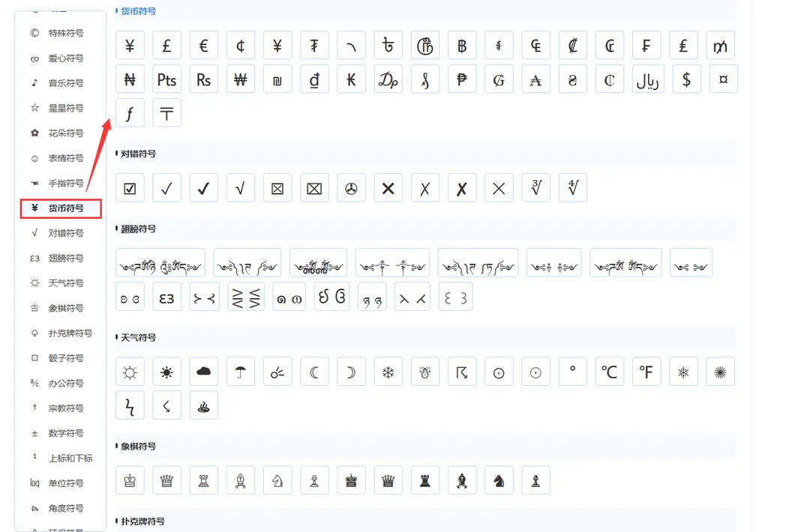
Task: Copy the white king chess symbol
Action: click(130, 480)
